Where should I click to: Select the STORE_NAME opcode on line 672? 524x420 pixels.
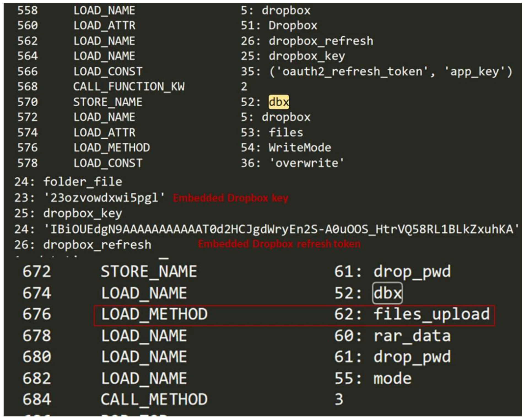click(x=149, y=272)
